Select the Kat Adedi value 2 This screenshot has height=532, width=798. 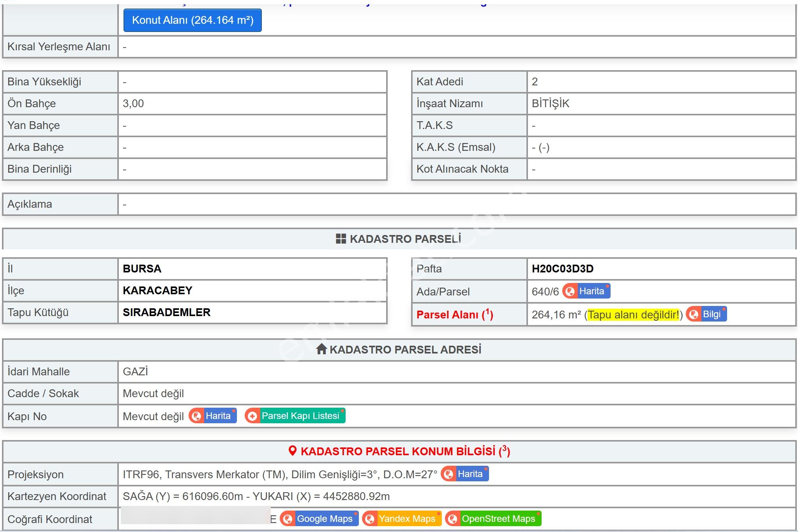[535, 81]
